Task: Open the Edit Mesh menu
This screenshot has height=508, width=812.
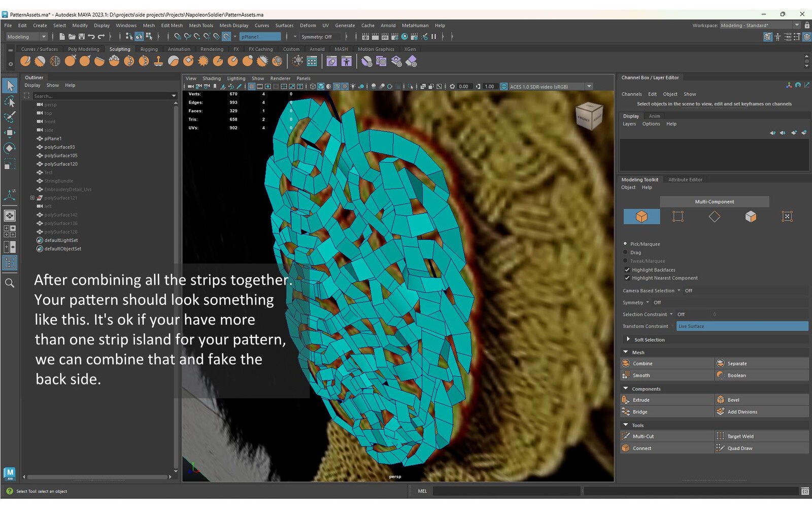Action: (172, 25)
